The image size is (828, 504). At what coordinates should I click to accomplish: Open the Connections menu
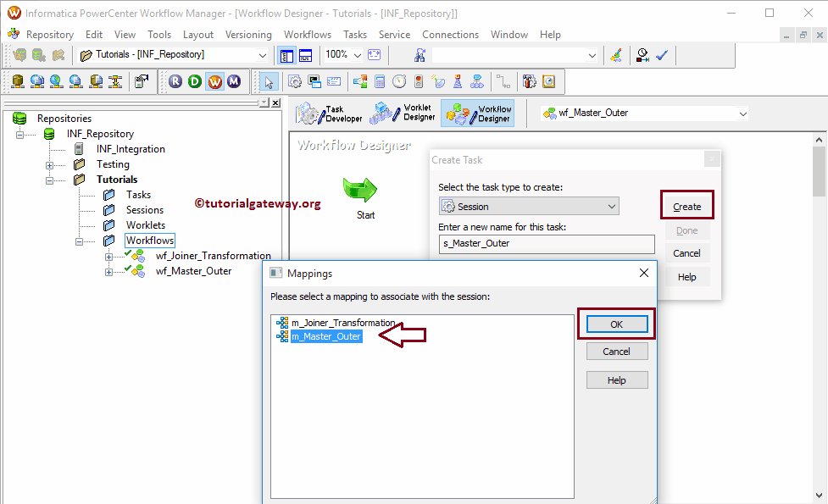450,34
